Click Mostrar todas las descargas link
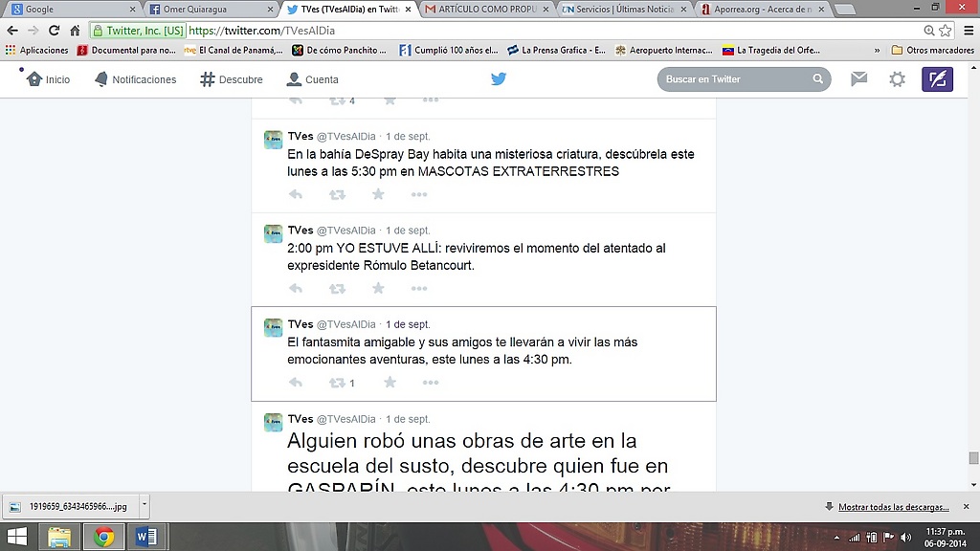 click(x=893, y=507)
